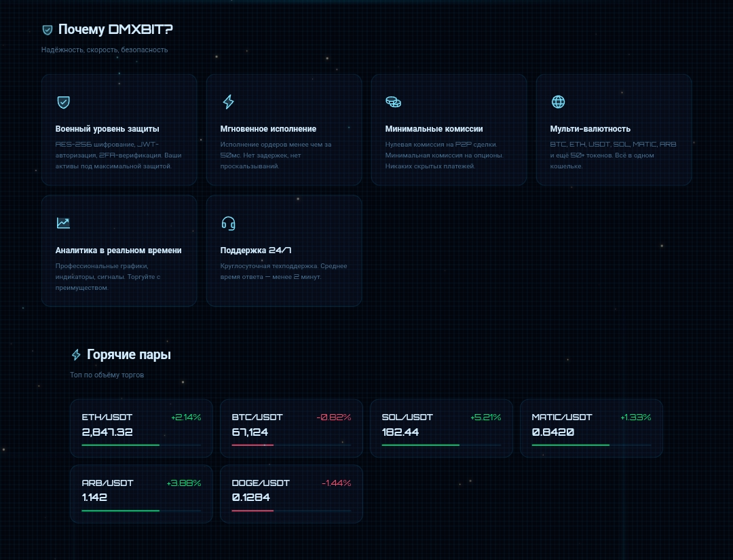Click the +2.14% change value
Viewport: 733px width, 560px height.
tap(186, 417)
